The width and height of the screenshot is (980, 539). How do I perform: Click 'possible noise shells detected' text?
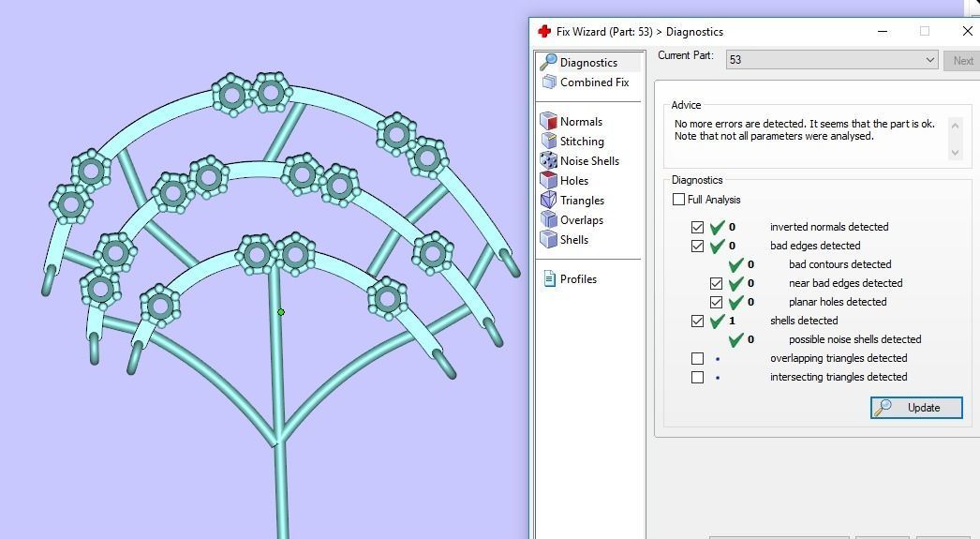point(855,339)
